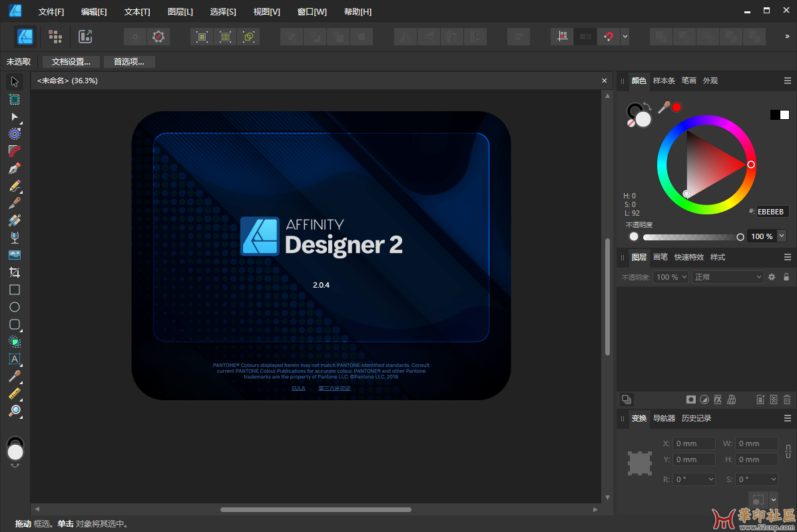
Task: Switch to the 画笔 tab
Action: point(661,257)
